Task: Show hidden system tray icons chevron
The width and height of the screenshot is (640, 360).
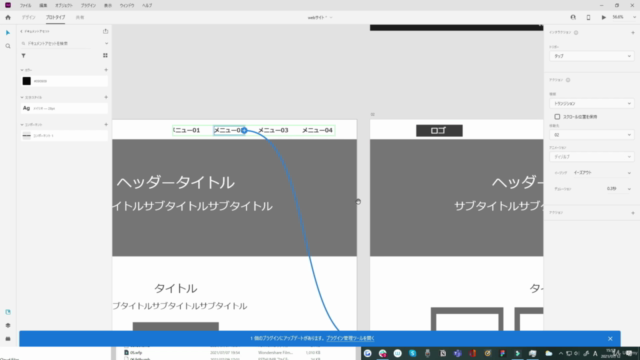Action: click(x=561, y=353)
